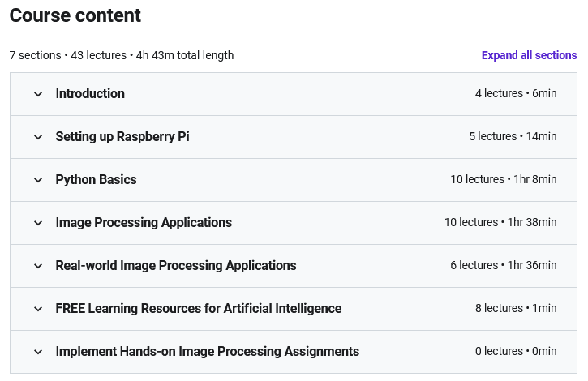Screen dimensions: 588x381
Task: Click chevron icon beside Introduction section
Action: [x=38, y=94]
